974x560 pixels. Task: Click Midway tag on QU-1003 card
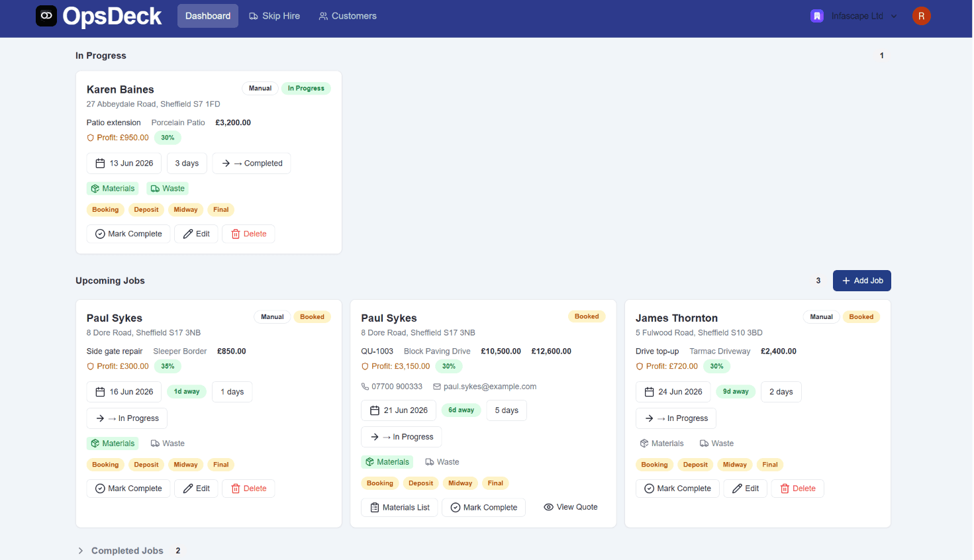pos(460,483)
